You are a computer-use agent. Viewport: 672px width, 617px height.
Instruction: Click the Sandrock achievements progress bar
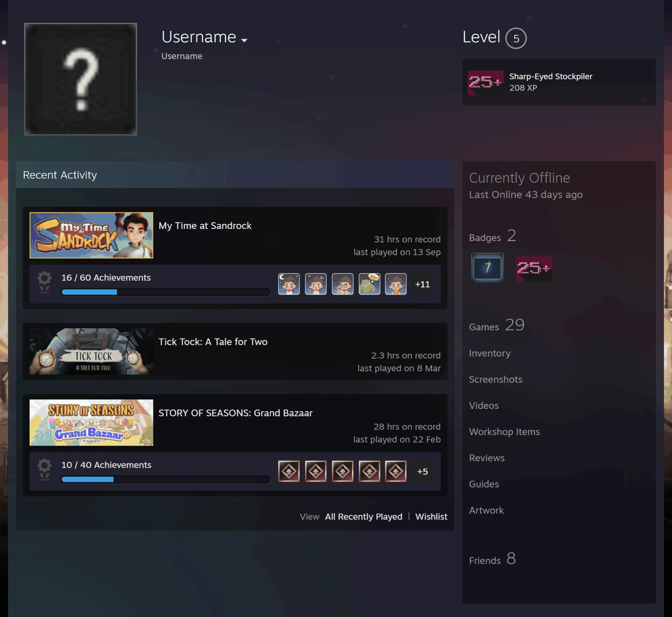click(166, 292)
